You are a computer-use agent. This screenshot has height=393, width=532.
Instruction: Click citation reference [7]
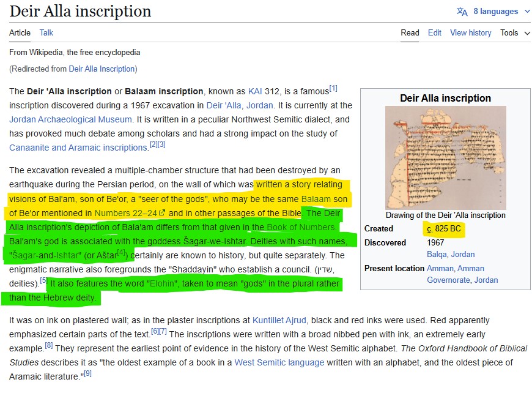pyautogui.click(x=163, y=331)
